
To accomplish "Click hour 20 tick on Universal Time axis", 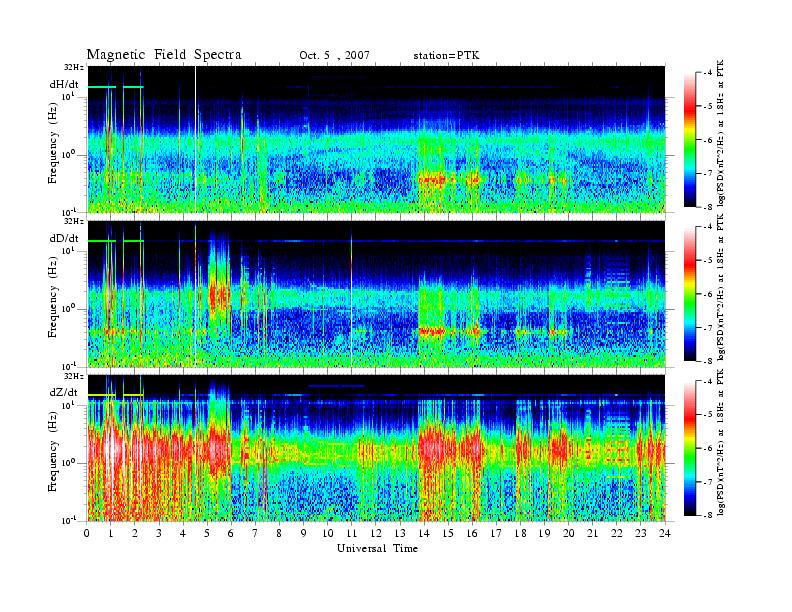I will pos(569,533).
